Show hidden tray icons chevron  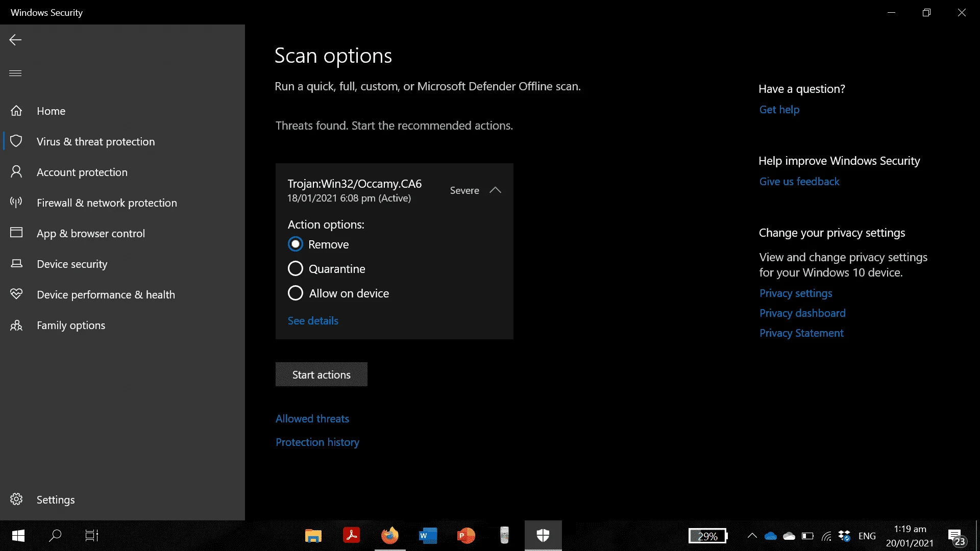752,536
